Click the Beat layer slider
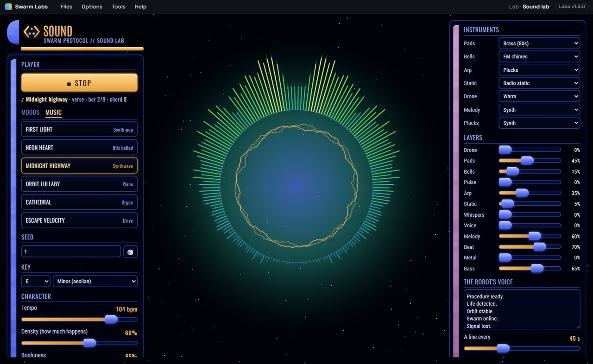This screenshot has height=364, width=593. click(x=530, y=247)
